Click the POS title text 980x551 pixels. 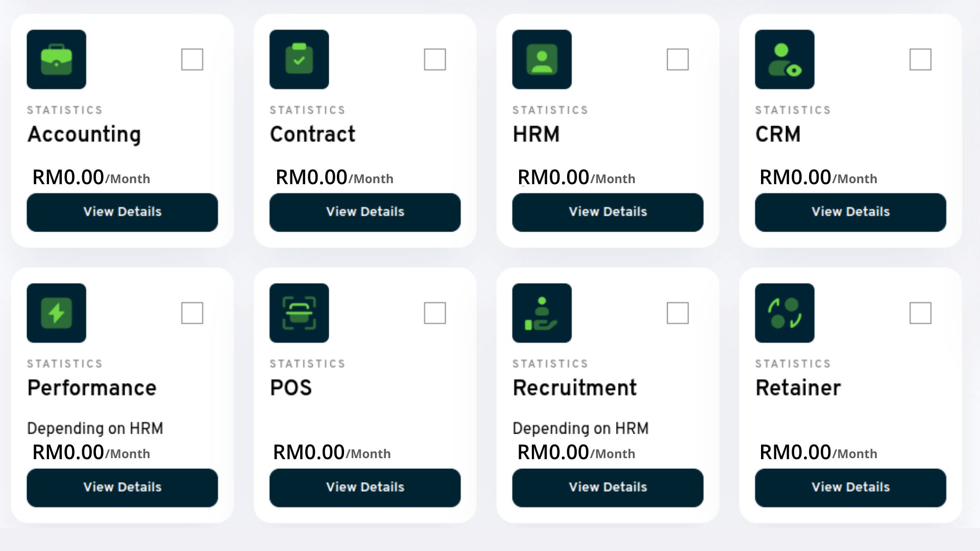point(291,388)
